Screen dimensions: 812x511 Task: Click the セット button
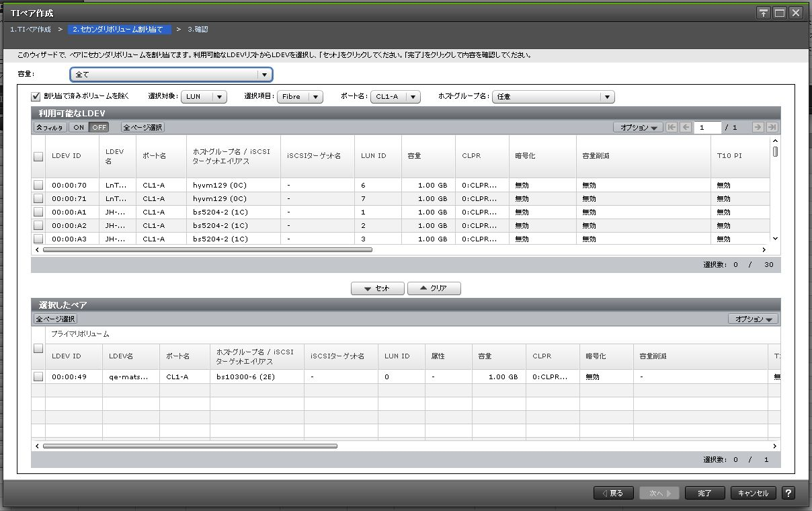377,288
